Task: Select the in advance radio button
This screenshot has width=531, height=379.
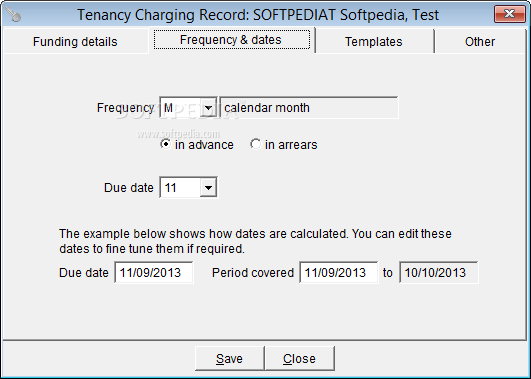Action: [165, 144]
